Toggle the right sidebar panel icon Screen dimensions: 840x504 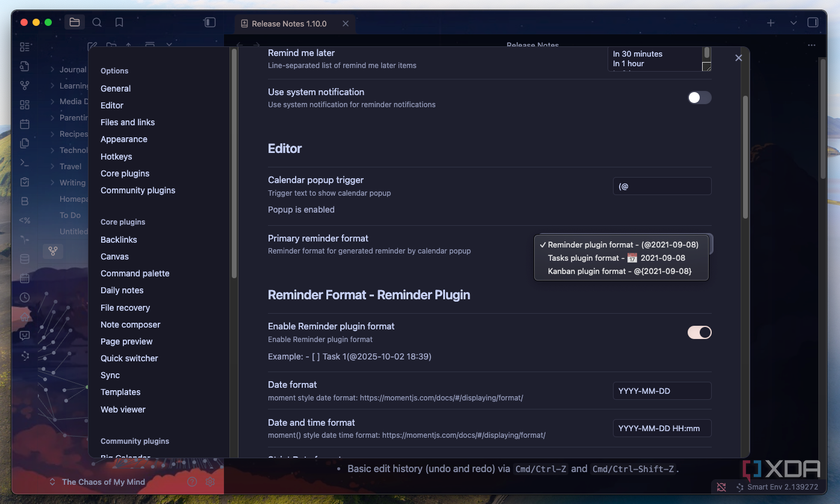click(x=813, y=23)
